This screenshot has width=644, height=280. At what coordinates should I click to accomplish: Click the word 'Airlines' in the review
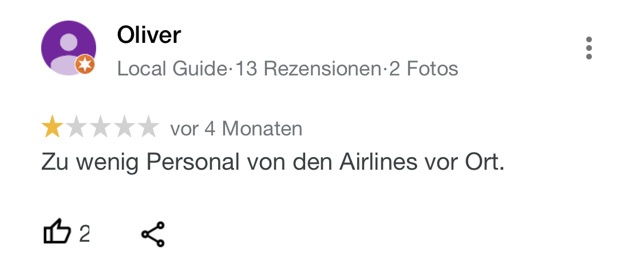coord(377,162)
